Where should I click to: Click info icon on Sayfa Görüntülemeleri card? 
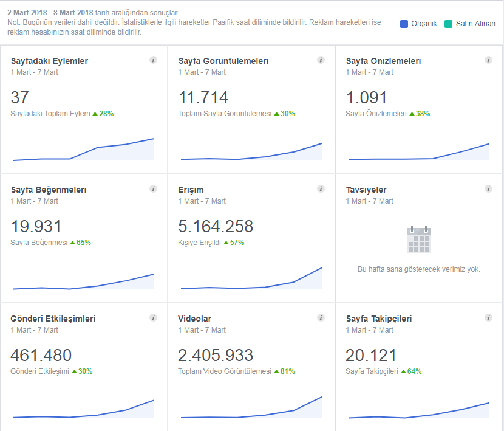tap(321, 60)
